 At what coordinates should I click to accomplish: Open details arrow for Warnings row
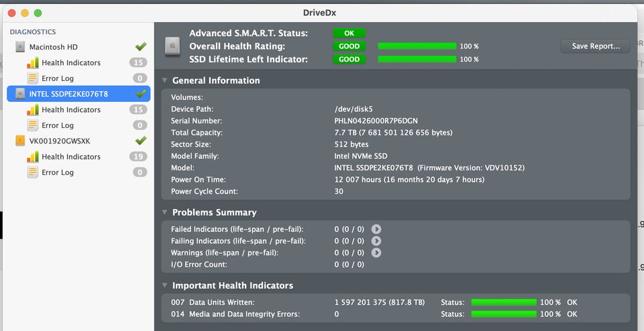(376, 253)
